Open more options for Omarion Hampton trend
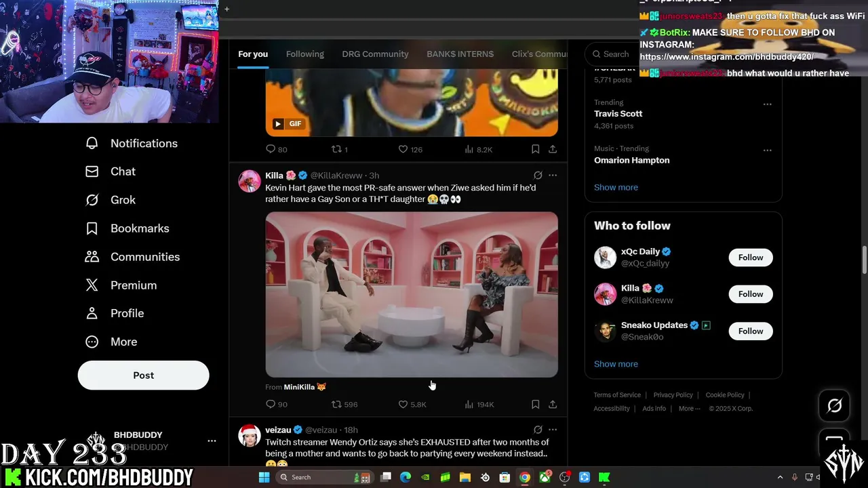This screenshot has width=868, height=488. point(767,150)
